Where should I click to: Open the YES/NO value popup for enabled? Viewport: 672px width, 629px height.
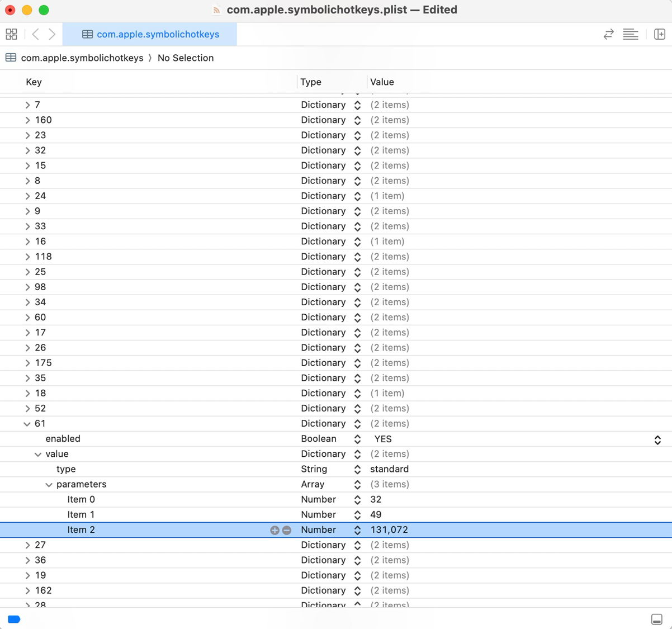click(x=657, y=439)
